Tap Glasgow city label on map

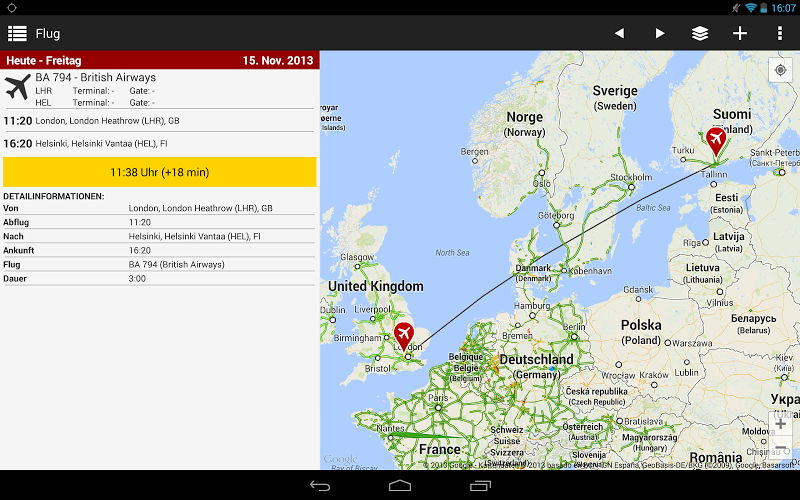coord(357,257)
